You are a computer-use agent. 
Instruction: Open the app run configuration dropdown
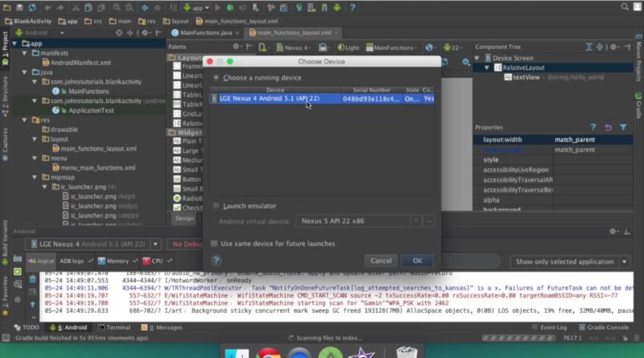pyautogui.click(x=196, y=7)
